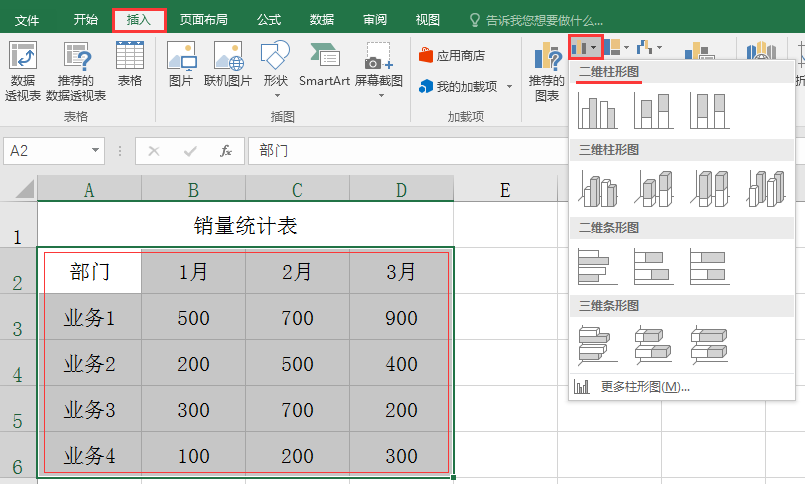
Task: Choose 3D clustered column chart
Action: click(597, 188)
